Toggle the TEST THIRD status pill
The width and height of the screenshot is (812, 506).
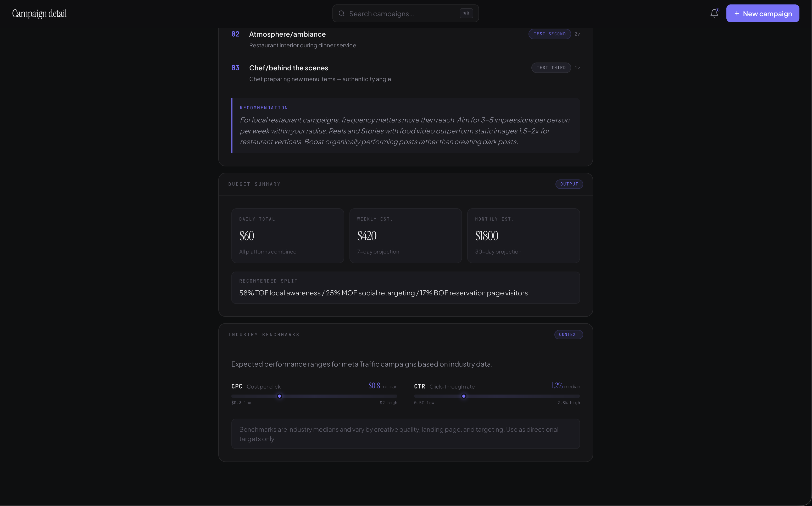click(x=551, y=68)
